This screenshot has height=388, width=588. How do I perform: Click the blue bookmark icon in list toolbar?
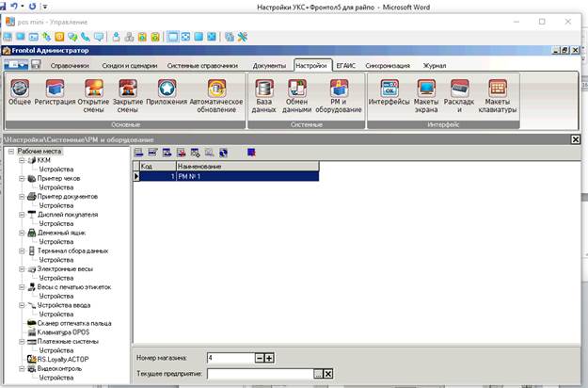(251, 153)
